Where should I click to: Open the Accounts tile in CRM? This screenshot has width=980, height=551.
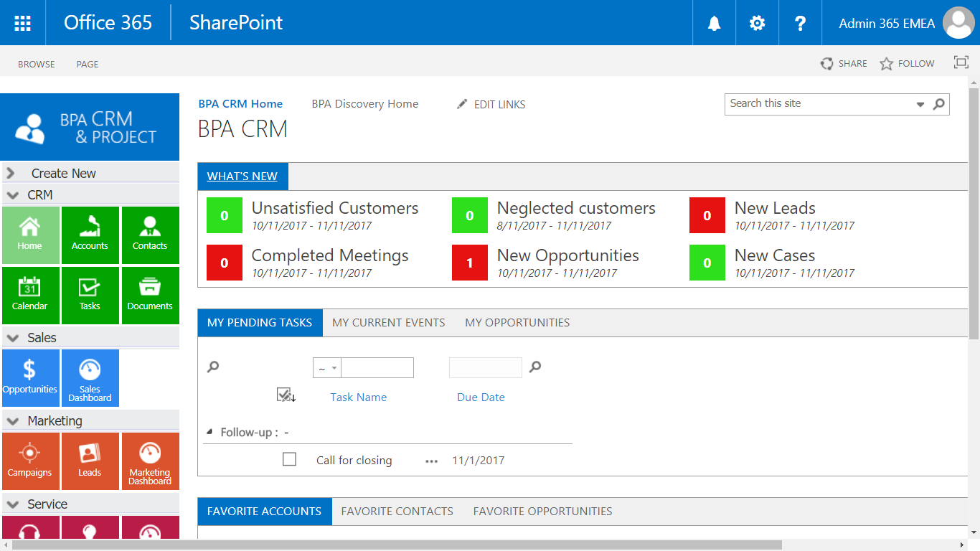click(90, 235)
